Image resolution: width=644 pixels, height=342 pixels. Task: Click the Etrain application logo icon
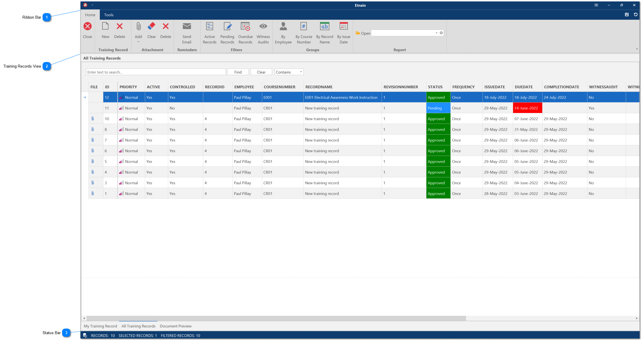pyautogui.click(x=85, y=5)
